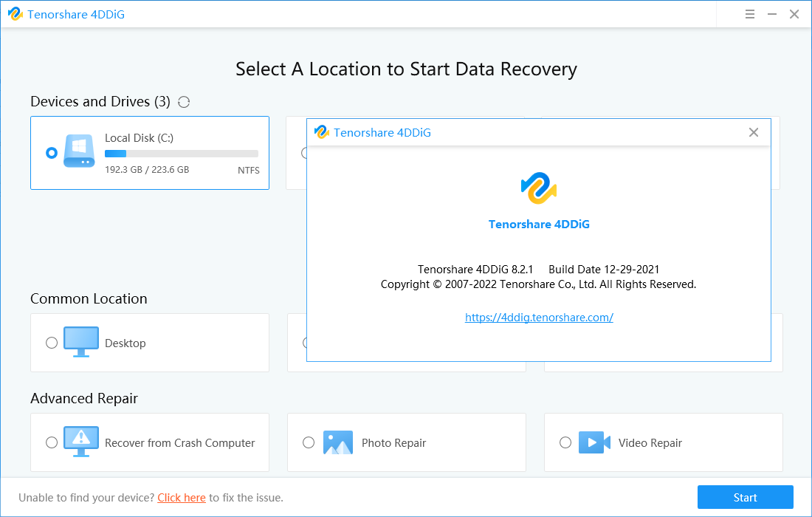Select Recover from Crash Computer radio button
Screen dimensions: 812x517
click(x=51, y=442)
